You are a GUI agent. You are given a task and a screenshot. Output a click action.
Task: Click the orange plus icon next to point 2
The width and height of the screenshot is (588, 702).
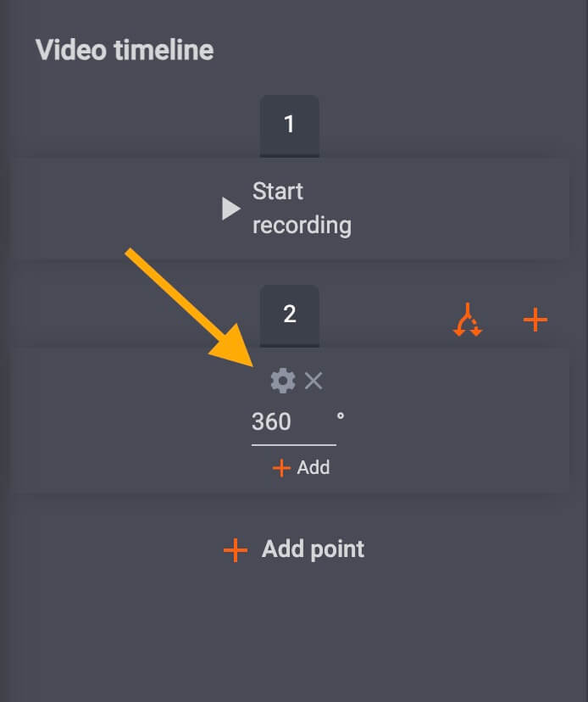(535, 319)
